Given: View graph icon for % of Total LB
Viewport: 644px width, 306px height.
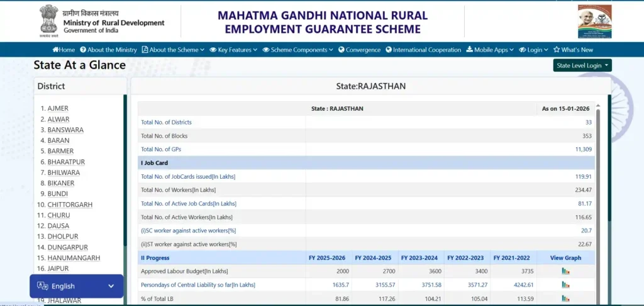Looking at the screenshot, I should pos(565,298).
